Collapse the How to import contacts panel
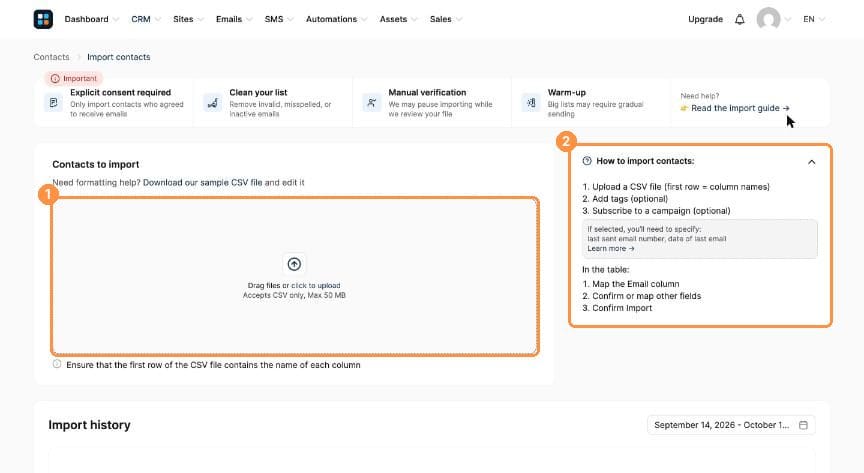 811,162
